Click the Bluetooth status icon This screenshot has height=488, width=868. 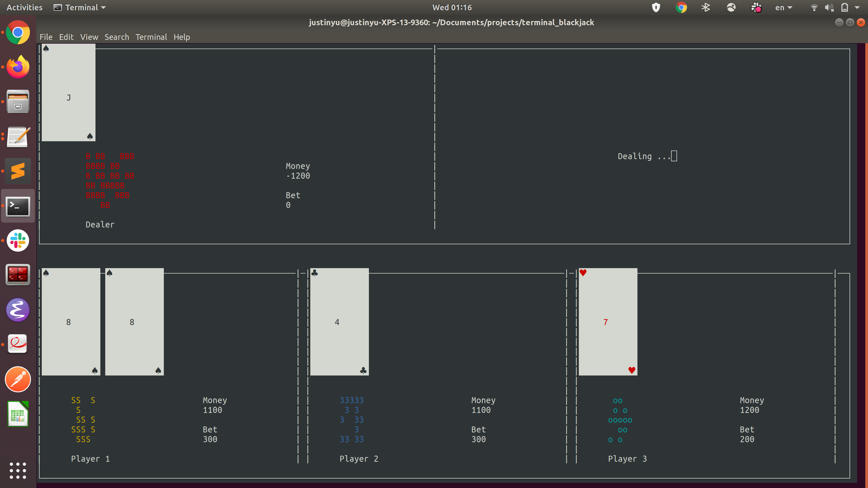click(x=706, y=7)
